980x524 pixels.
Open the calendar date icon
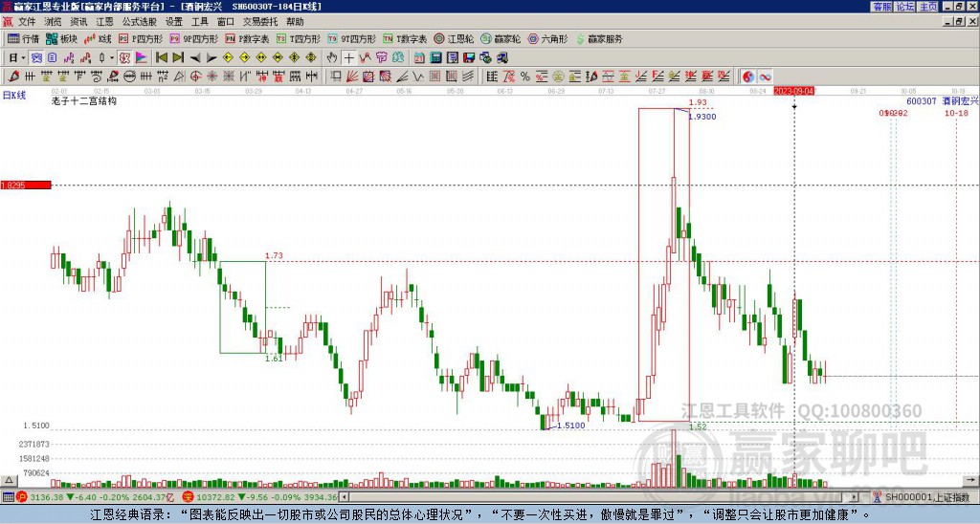point(419,57)
